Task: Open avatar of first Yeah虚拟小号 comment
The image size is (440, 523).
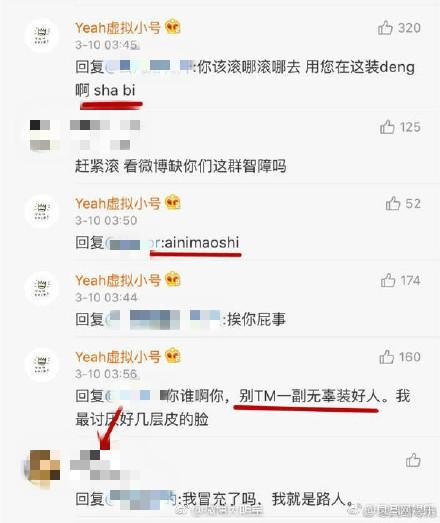Action: coord(41,35)
